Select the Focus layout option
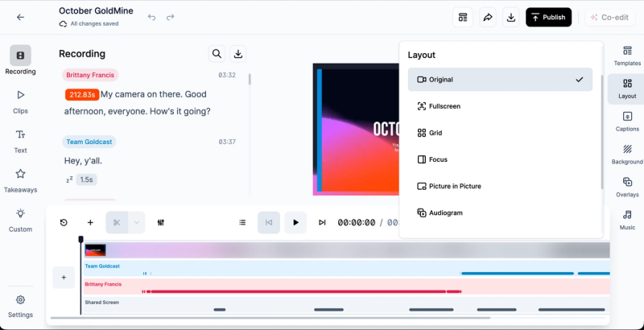644x330 pixels. tap(500, 159)
